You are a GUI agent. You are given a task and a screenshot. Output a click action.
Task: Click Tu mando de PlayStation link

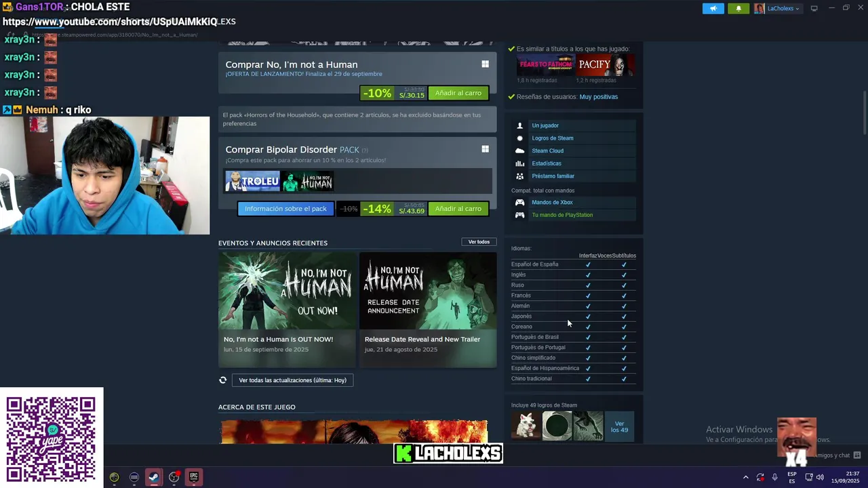point(562,215)
